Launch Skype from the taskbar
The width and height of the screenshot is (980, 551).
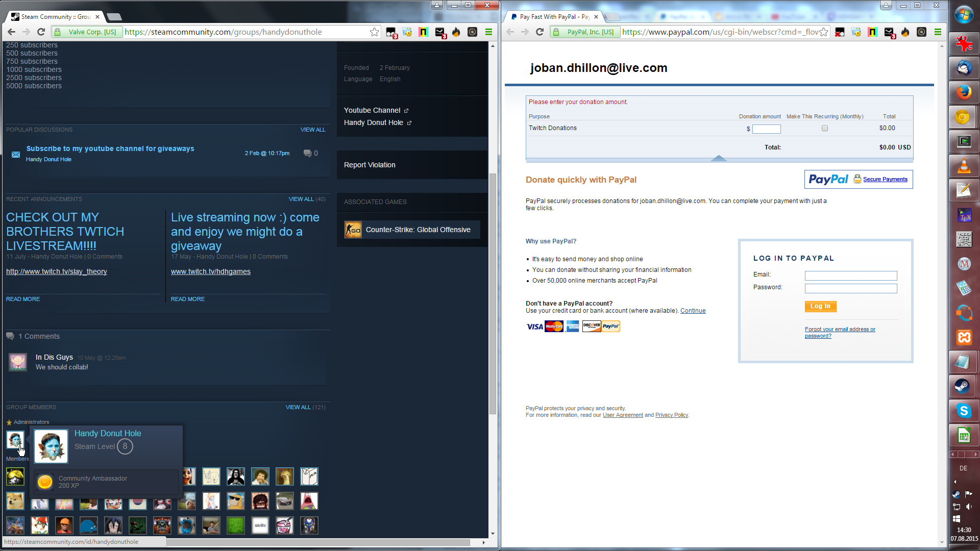(963, 411)
